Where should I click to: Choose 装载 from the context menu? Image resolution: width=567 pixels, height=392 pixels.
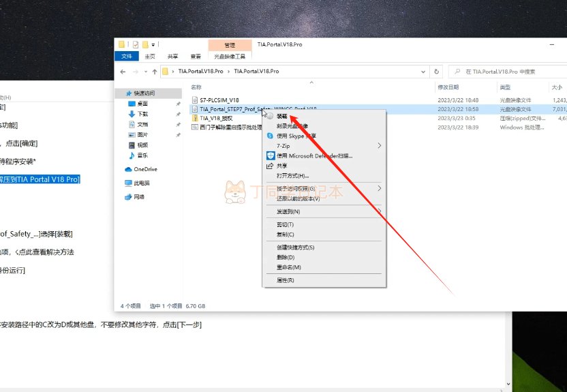(x=324, y=116)
